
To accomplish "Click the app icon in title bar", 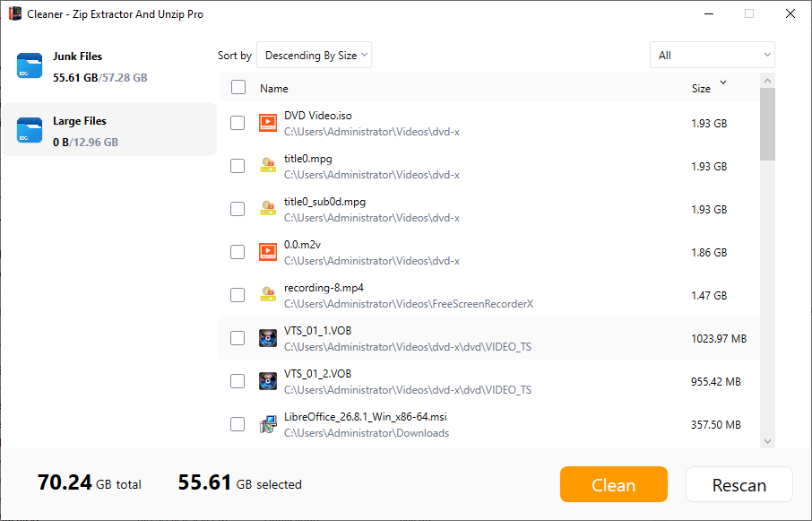I will 15,14.
